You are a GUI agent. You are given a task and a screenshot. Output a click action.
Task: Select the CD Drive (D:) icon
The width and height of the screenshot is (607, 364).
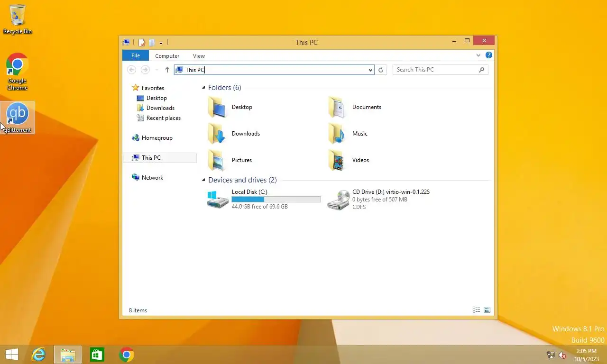(x=338, y=200)
